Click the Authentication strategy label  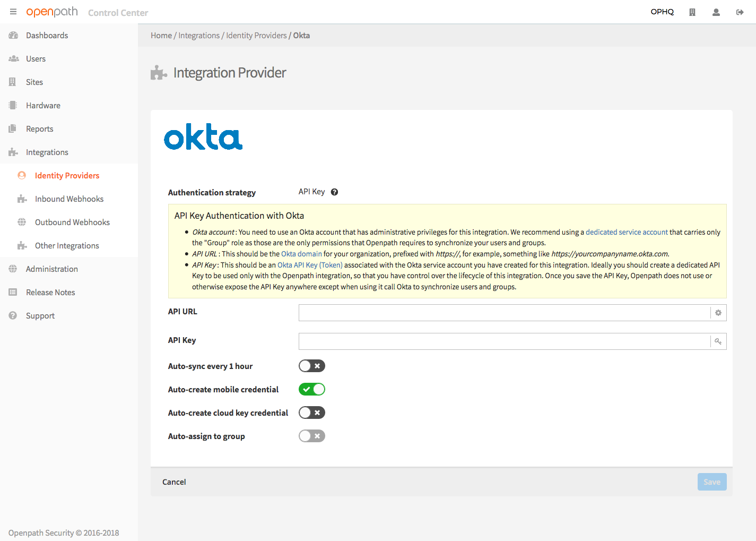tap(212, 192)
